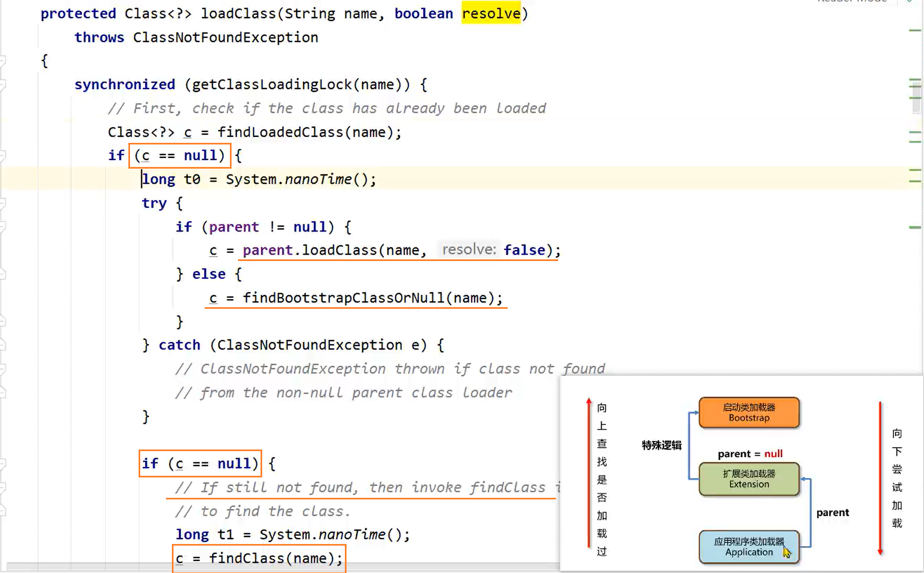Click the 'protected' keyword
The height and width of the screenshot is (573, 924).
(78, 13)
